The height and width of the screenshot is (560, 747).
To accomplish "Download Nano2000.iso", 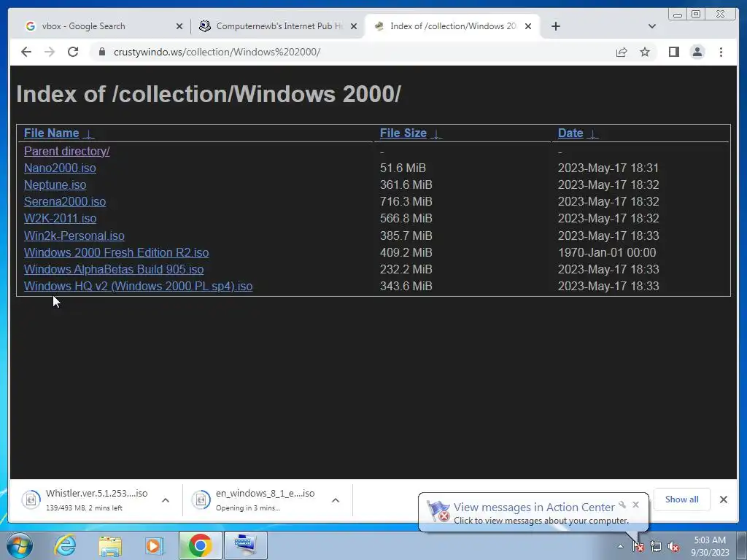I will [x=60, y=168].
